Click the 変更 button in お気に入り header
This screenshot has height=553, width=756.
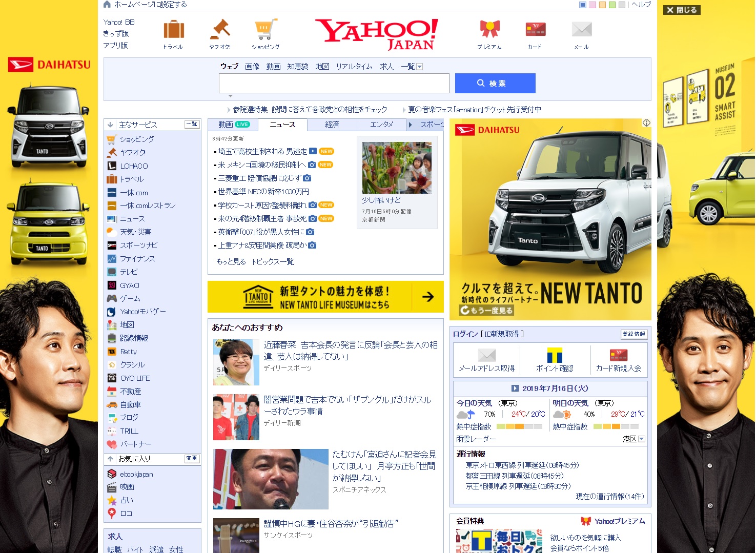coord(192,458)
